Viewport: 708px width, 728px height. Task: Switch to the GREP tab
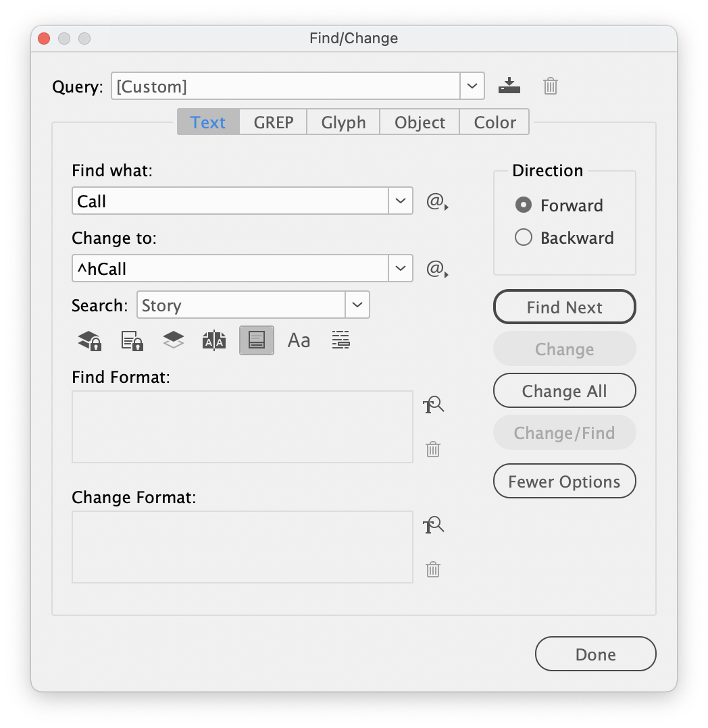(273, 122)
